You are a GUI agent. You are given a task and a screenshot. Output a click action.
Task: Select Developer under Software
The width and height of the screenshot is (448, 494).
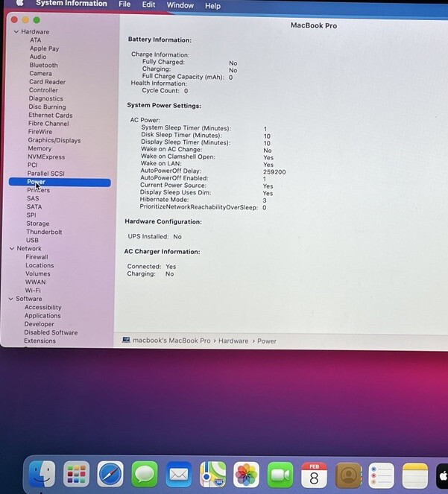pyautogui.click(x=39, y=324)
